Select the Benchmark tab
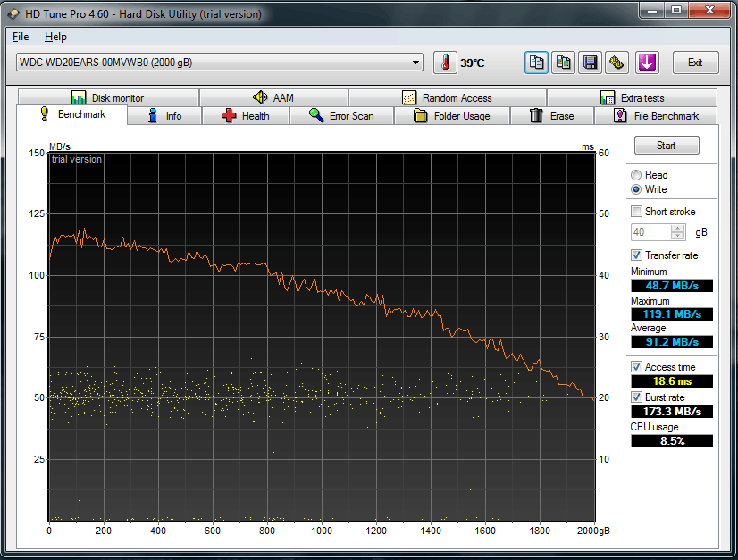Image resolution: width=738 pixels, height=560 pixels. tap(72, 114)
